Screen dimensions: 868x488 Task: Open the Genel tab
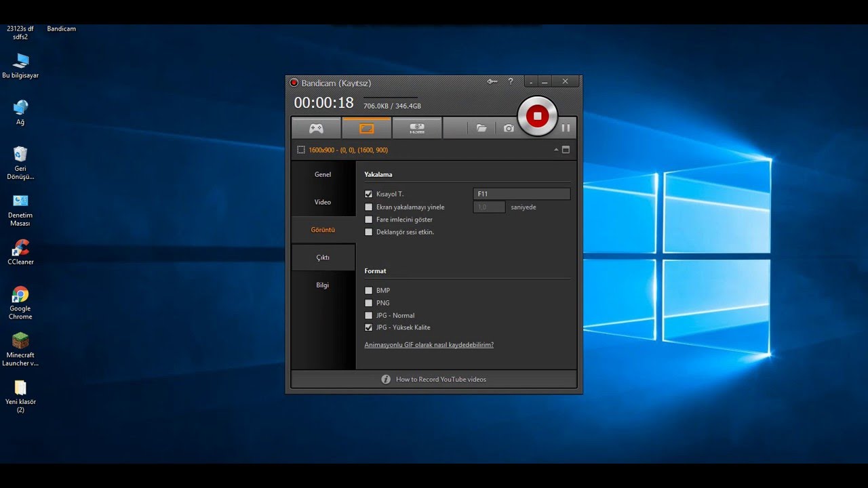tap(323, 174)
